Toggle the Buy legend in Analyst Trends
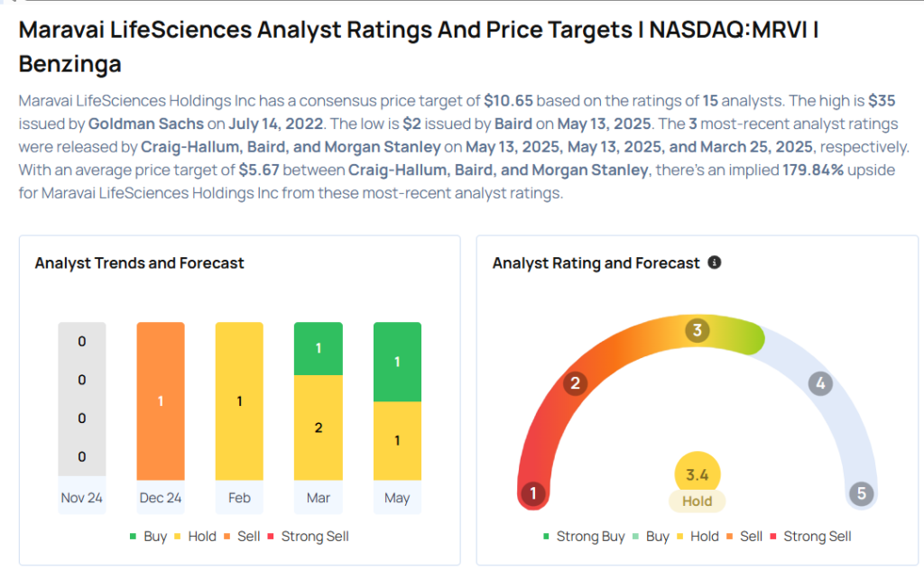This screenshot has height=570, width=924. point(147,536)
